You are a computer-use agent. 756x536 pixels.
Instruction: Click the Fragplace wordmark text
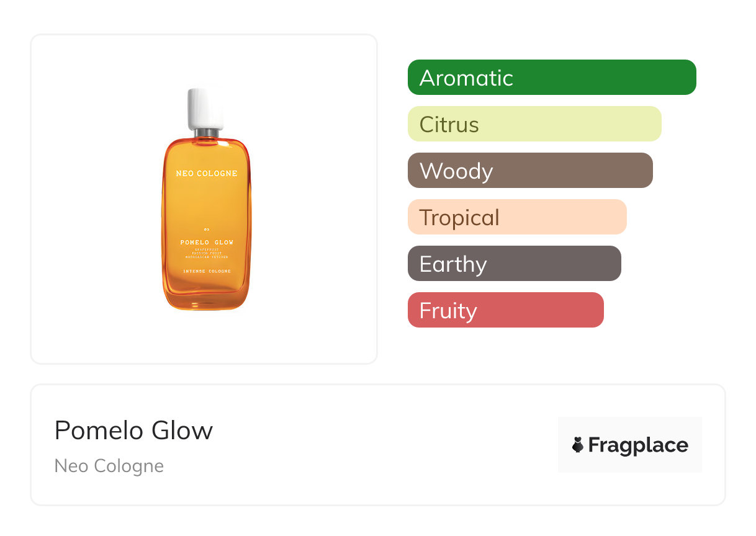(638, 445)
